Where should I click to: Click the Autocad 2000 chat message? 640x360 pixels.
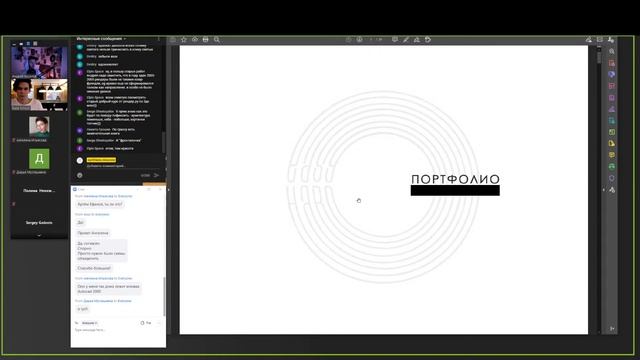(109, 289)
